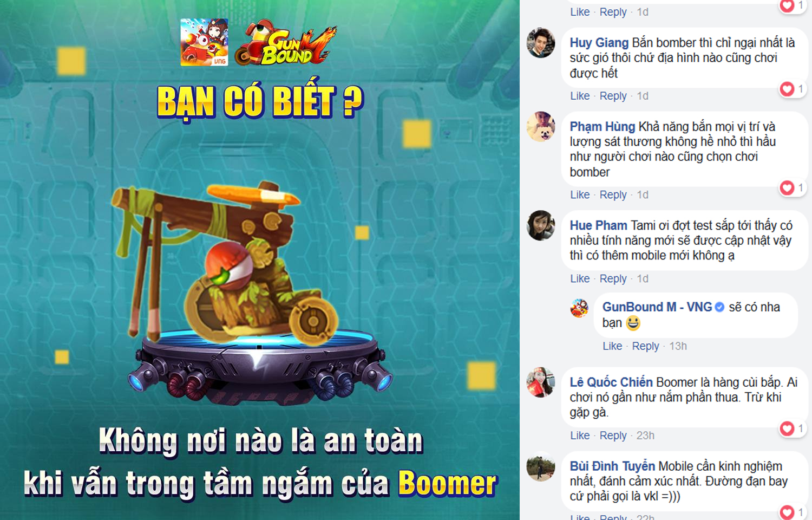Open GunBound M - VNG page avatar

tap(579, 308)
